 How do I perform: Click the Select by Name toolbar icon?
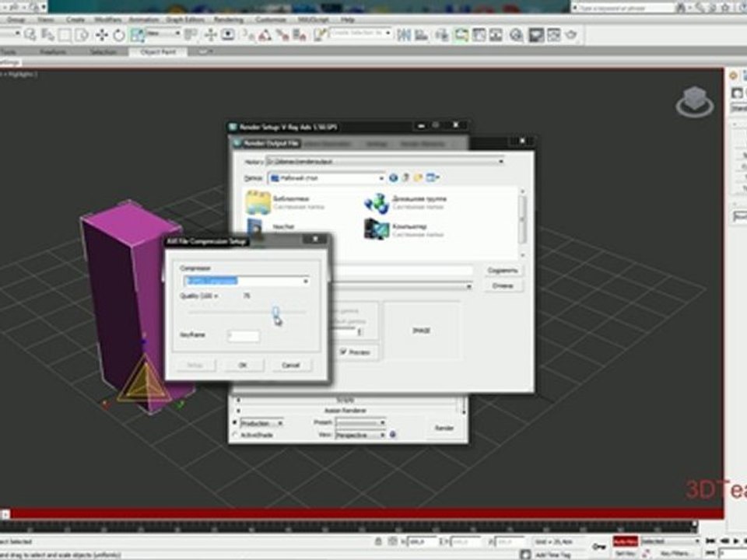pos(47,35)
